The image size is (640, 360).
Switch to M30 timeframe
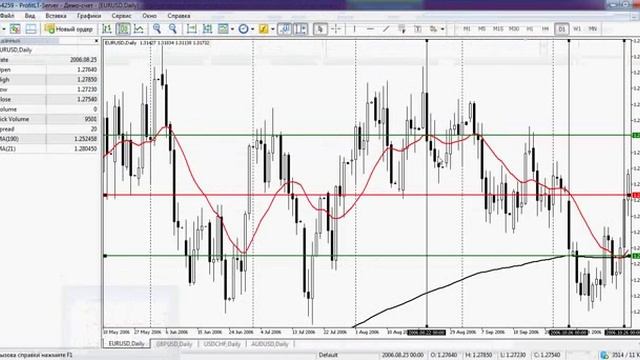pyautogui.click(x=514, y=29)
